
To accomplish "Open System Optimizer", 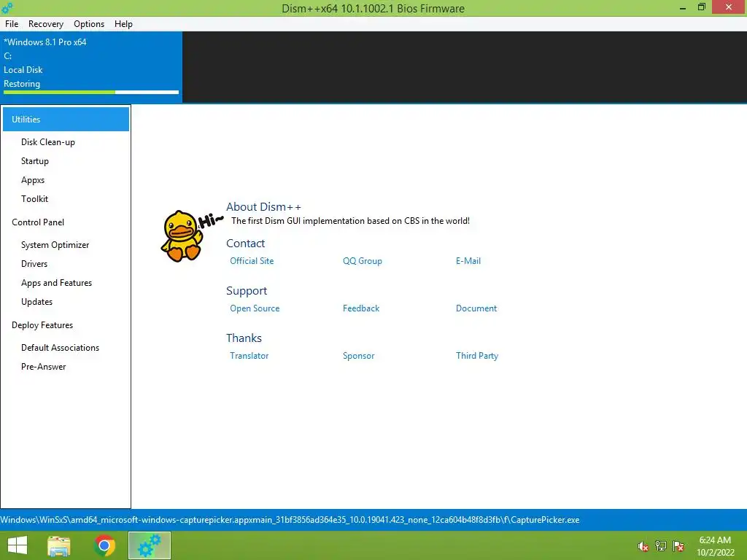I will (55, 245).
